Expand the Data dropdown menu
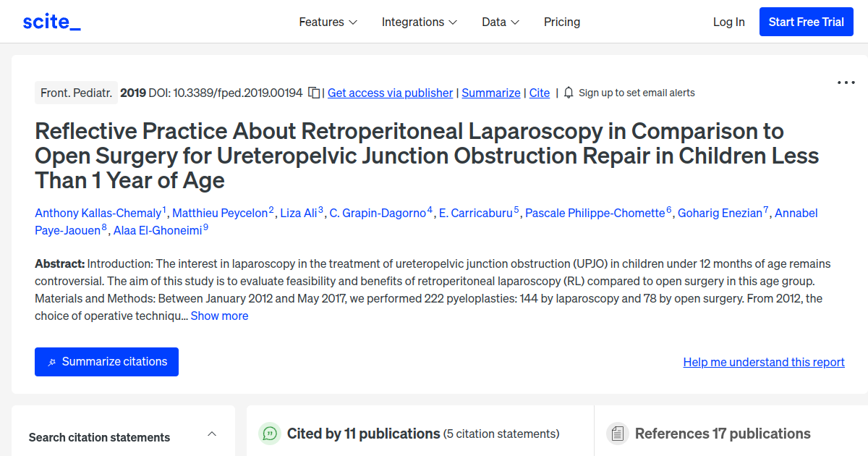The height and width of the screenshot is (456, 868). pos(501,22)
